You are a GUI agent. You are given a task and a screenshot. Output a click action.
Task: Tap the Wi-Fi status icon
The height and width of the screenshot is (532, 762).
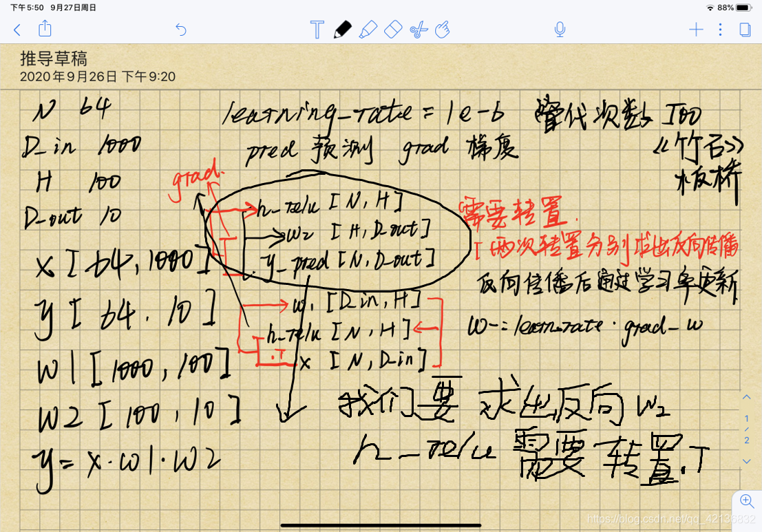pos(710,8)
